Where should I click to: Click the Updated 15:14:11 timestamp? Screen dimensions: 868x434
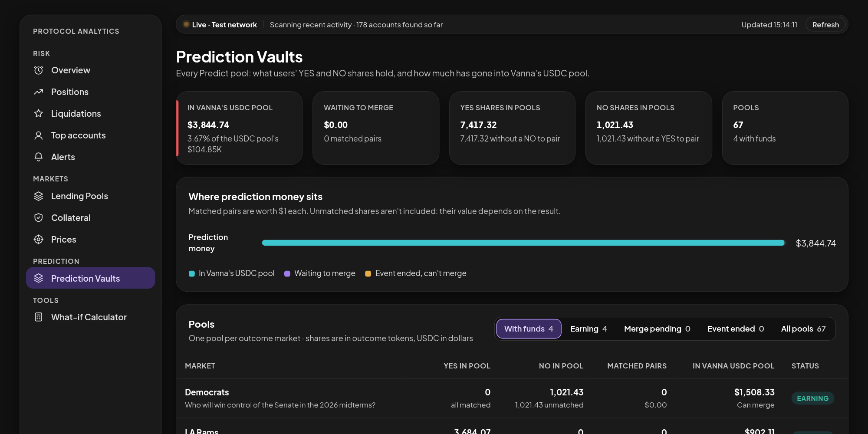(x=769, y=25)
